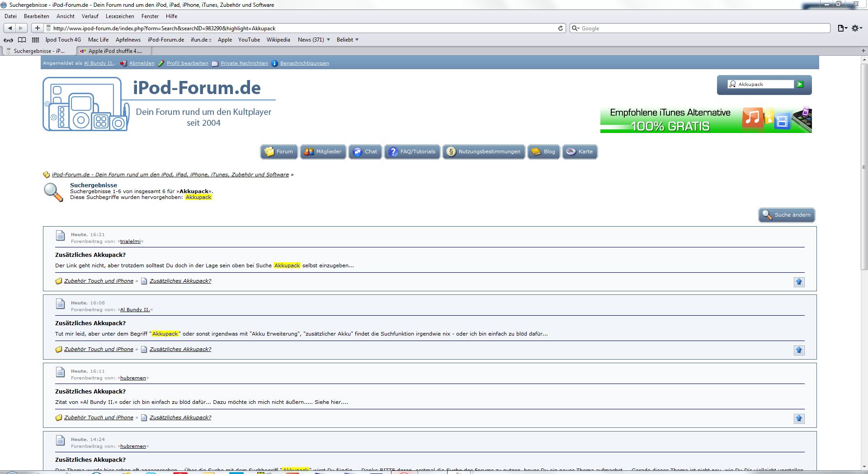868x474 pixels.
Task: Switch to the Apple iPod shuffle 4 tab
Action: point(113,51)
